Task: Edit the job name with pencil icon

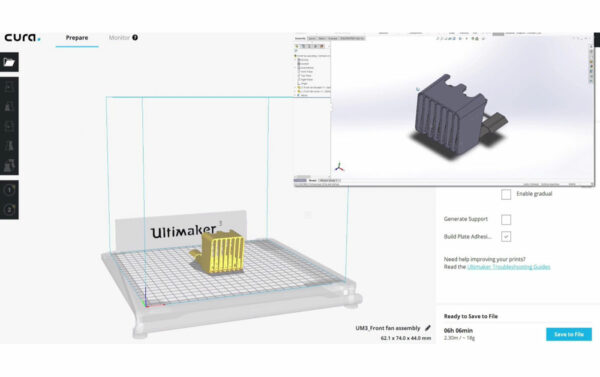Action: [x=428, y=328]
